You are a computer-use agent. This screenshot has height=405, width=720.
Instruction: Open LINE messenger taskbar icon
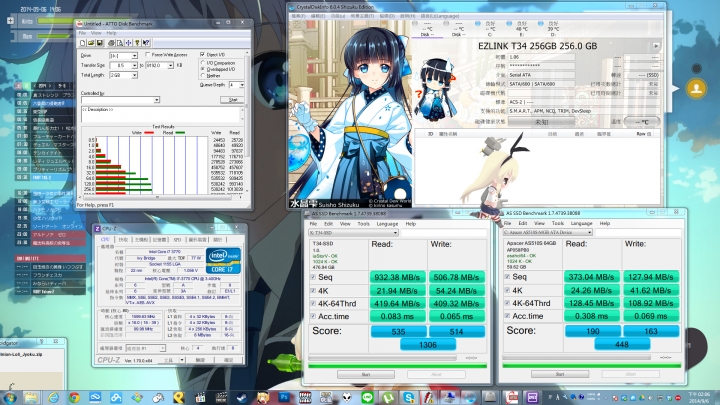point(367,397)
